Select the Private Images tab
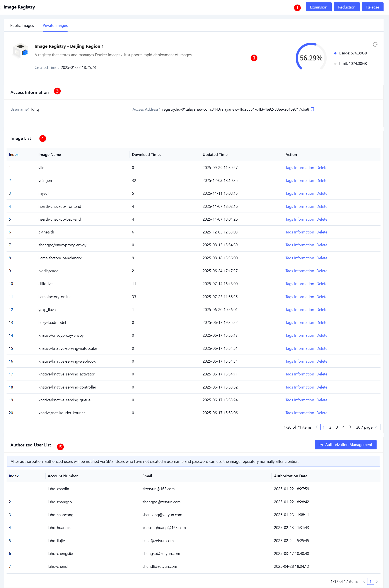The width and height of the screenshot is (389, 588). tap(55, 25)
